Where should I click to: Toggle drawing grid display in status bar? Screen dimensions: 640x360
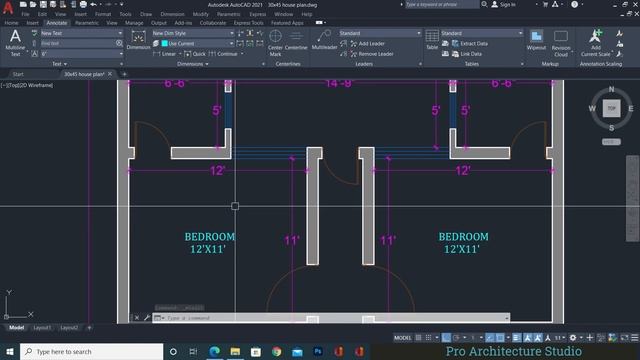point(418,338)
